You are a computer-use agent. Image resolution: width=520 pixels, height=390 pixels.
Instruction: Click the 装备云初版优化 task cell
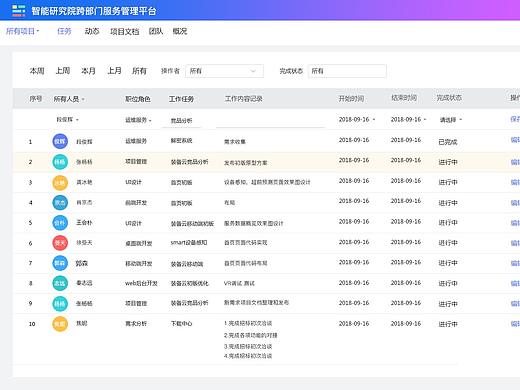(190, 283)
